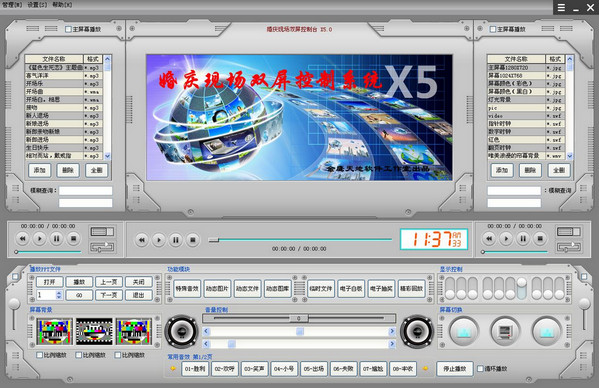Image resolution: width=599 pixels, height=388 pixels.
Task: Enable 主屏幕播放 in the right file panel
Action: 493,29
